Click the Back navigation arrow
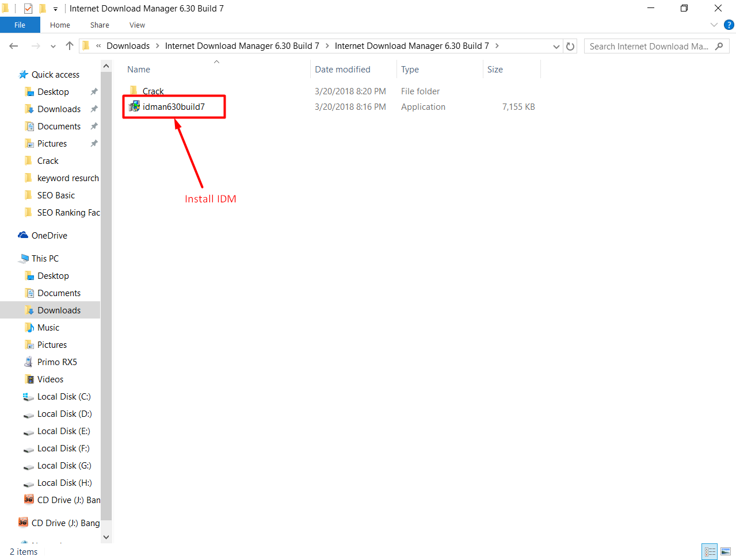This screenshot has width=736, height=560. point(14,46)
